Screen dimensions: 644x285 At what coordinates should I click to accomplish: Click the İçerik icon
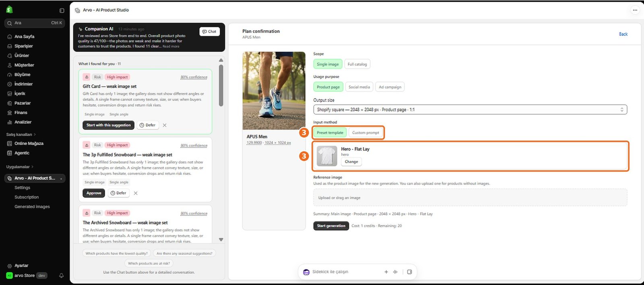(x=10, y=94)
